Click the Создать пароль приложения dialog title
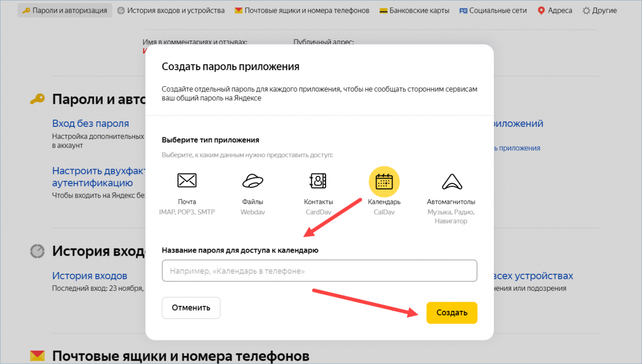 click(x=231, y=66)
